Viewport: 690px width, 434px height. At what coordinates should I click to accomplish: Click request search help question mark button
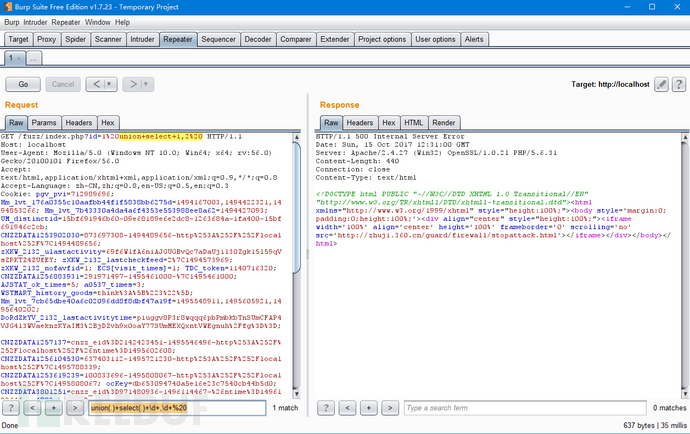coord(11,408)
